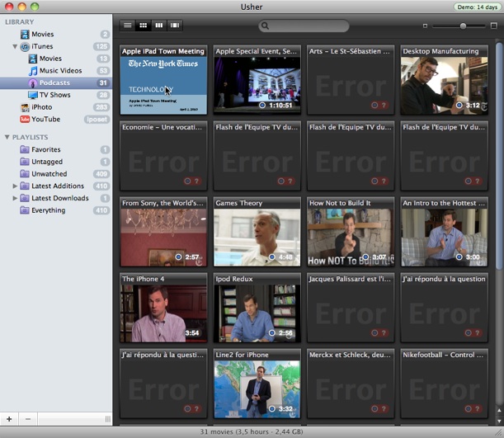
Task: Click the small thumbnail size icon
Action: coord(425,26)
